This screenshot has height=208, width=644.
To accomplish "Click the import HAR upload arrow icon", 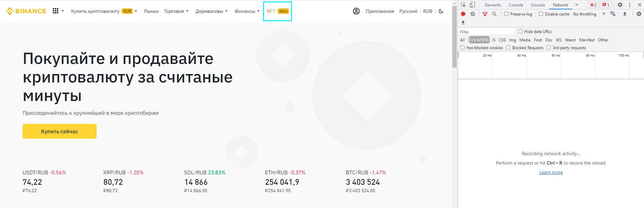I will coord(625,14).
